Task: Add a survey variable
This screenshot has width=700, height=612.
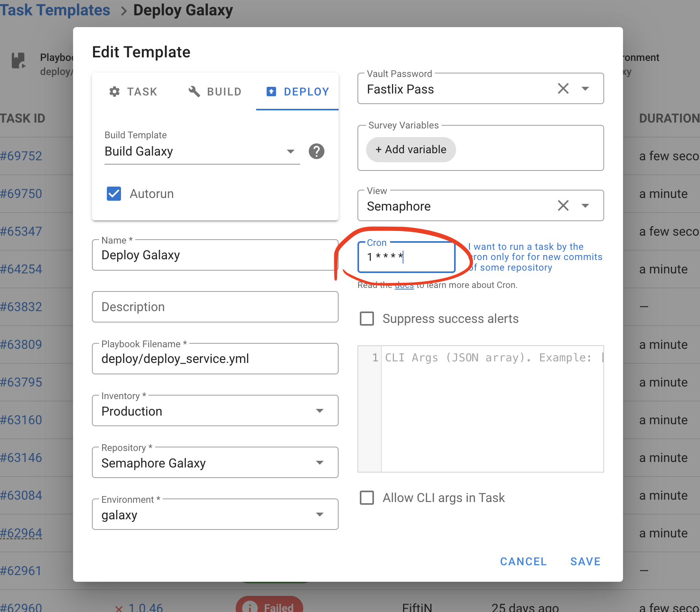Action: [411, 150]
